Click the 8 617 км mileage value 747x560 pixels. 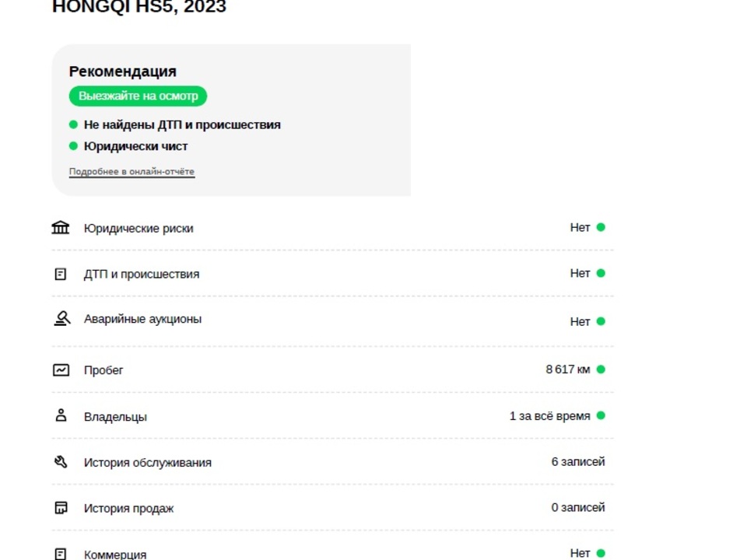(x=568, y=369)
